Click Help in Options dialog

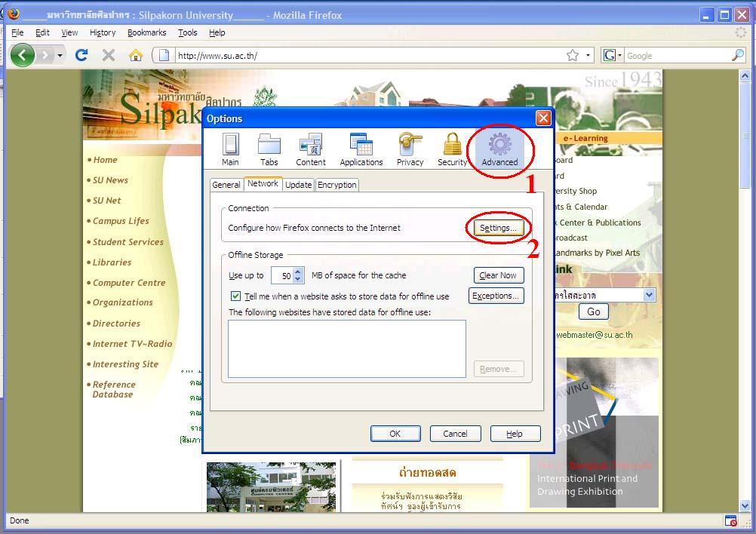515,434
